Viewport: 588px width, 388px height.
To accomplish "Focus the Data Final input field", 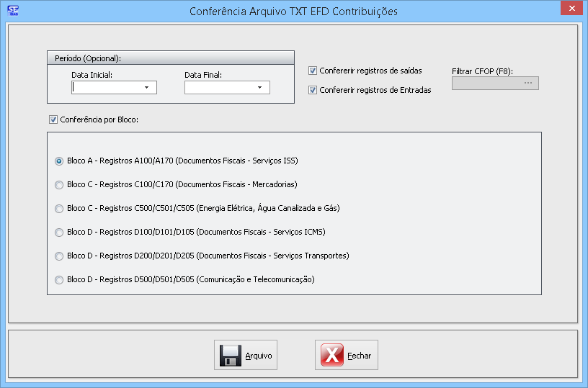I will (x=218, y=88).
